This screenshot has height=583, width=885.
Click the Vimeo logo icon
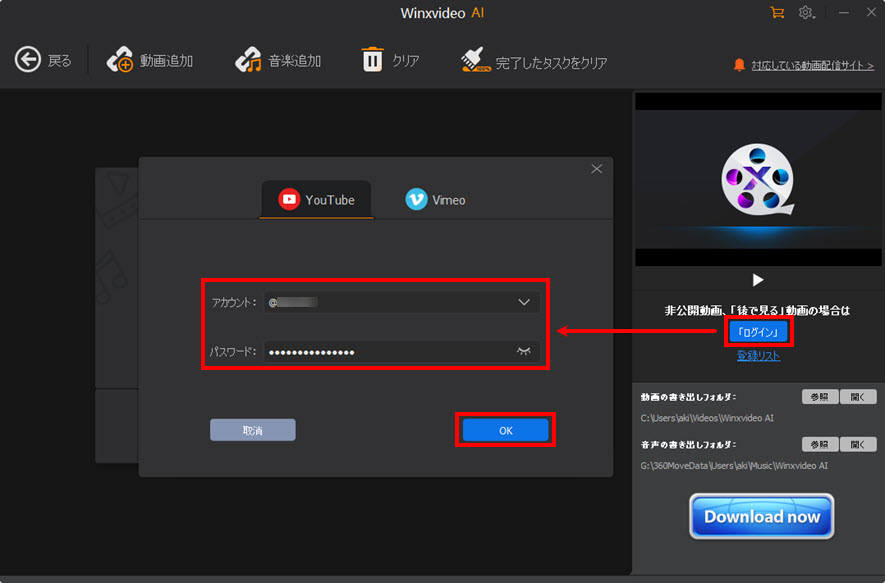tap(416, 199)
